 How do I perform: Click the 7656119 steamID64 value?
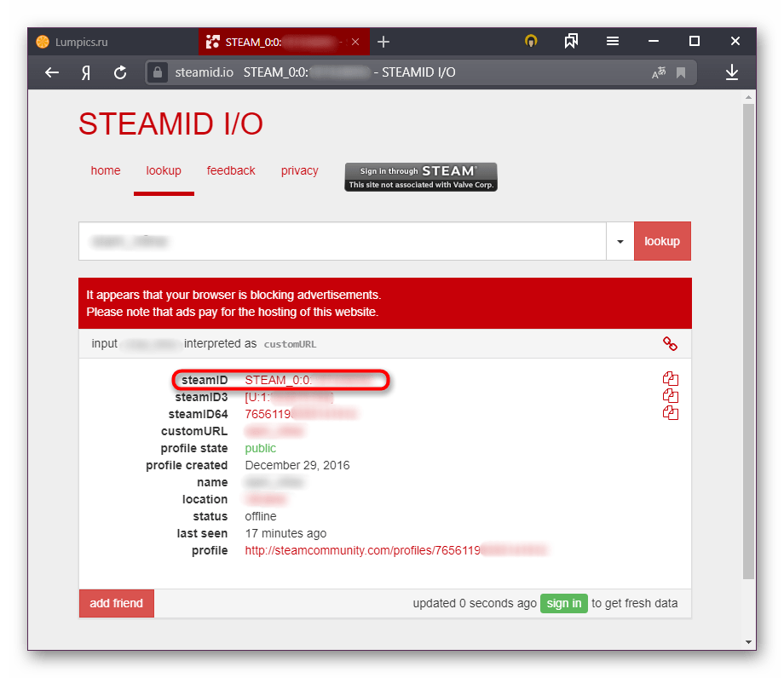(x=301, y=414)
